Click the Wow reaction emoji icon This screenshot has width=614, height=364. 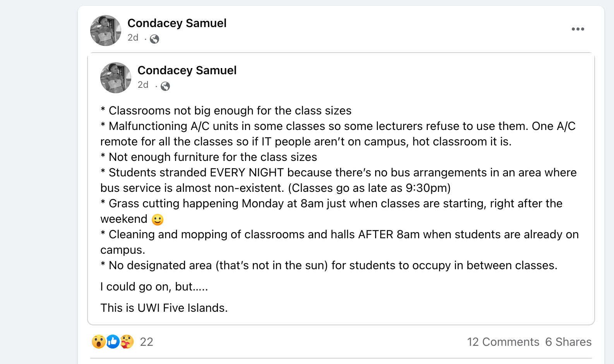click(99, 342)
